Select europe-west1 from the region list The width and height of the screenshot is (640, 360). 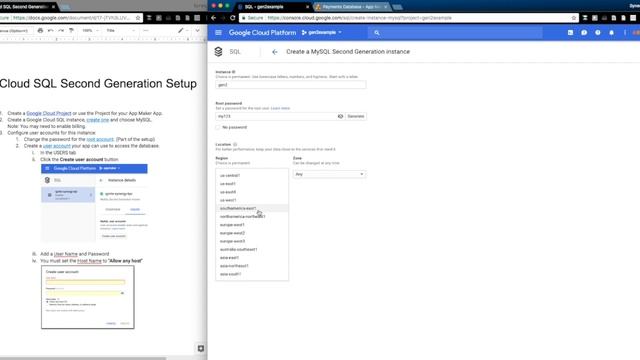tap(252, 224)
